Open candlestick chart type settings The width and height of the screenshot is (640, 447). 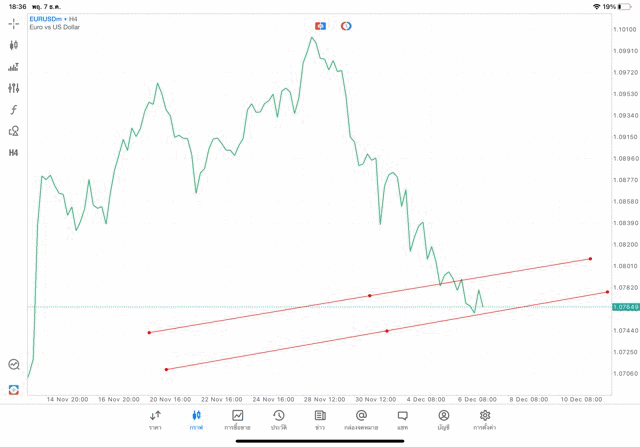(x=14, y=45)
